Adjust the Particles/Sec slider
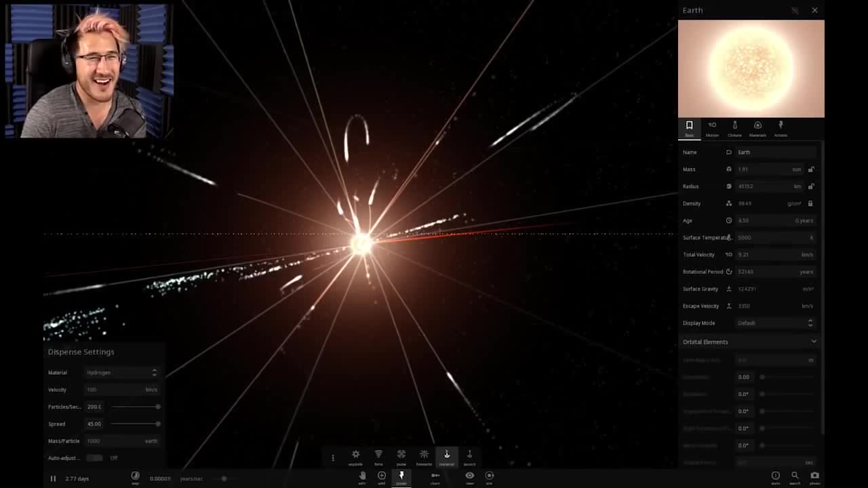This screenshot has width=868, height=488. click(x=136, y=407)
